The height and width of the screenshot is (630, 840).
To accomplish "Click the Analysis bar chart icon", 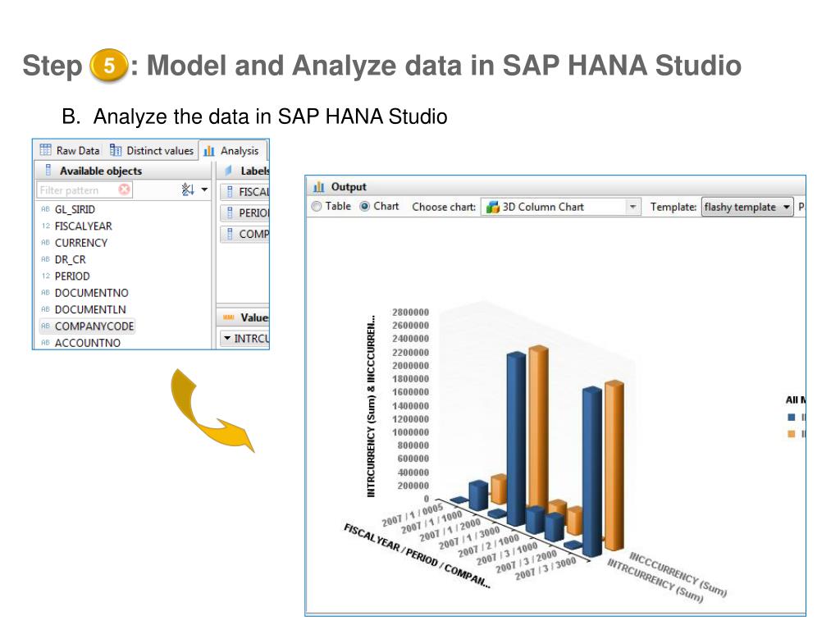I will pyautogui.click(x=209, y=151).
